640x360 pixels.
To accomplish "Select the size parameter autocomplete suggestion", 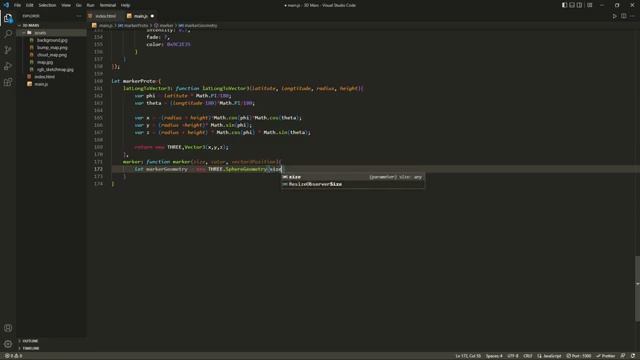I will 353,177.
